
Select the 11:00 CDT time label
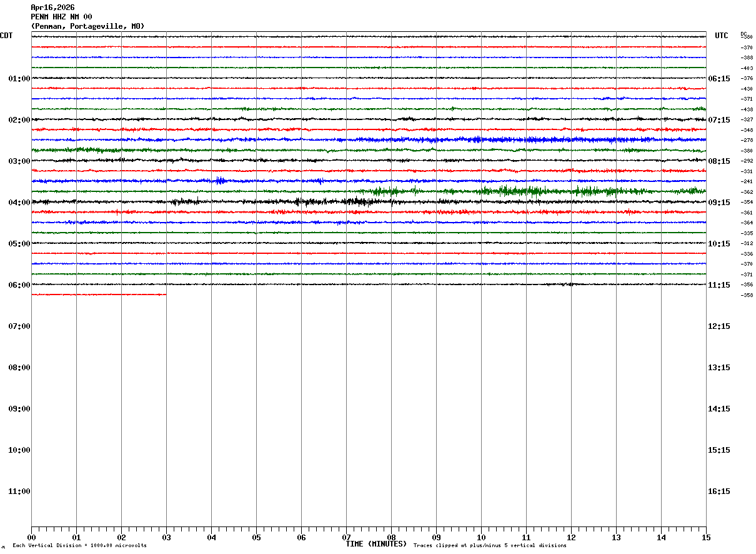tap(19, 491)
